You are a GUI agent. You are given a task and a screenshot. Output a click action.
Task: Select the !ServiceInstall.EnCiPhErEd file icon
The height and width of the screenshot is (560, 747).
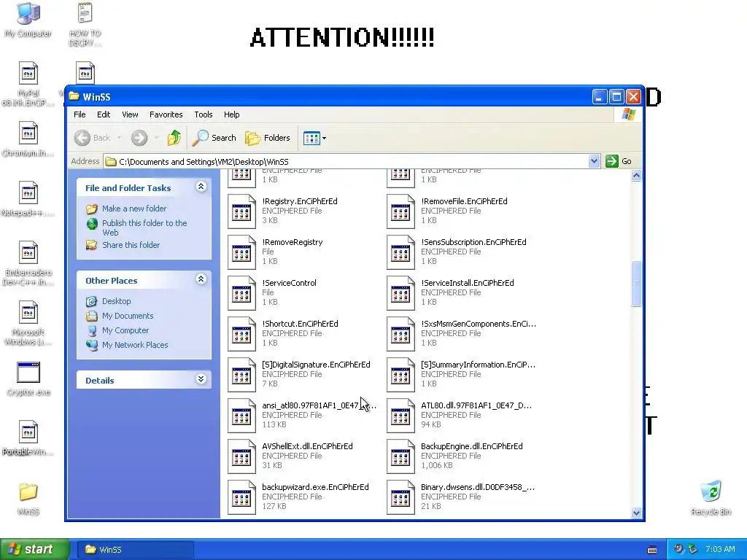tap(400, 293)
